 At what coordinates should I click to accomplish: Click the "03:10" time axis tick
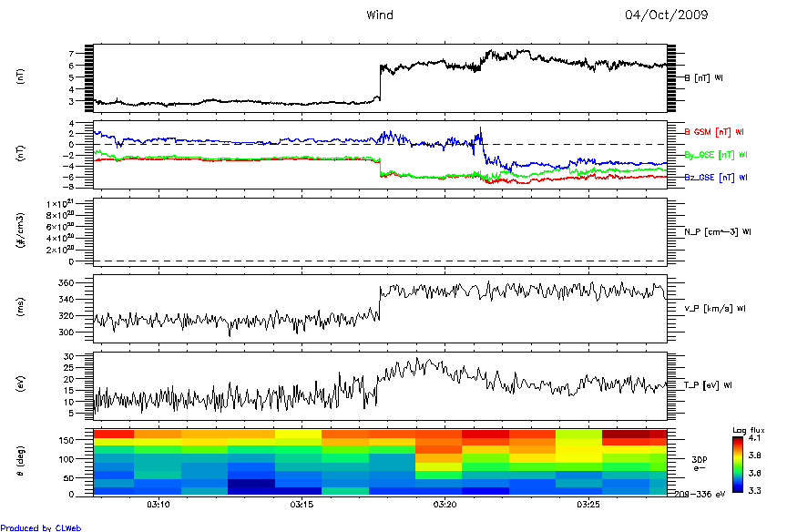coord(158,505)
